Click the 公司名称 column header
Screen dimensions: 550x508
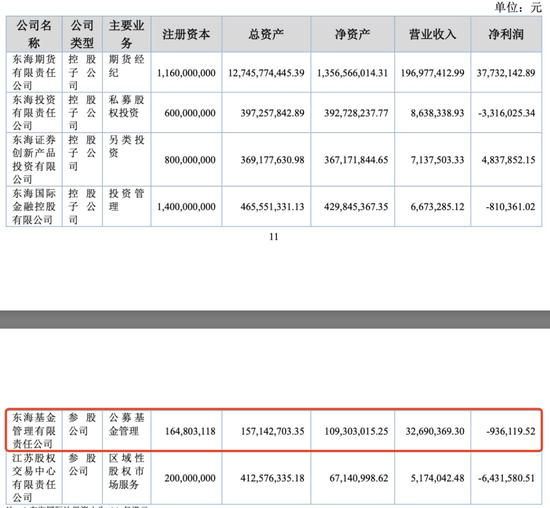(x=34, y=34)
